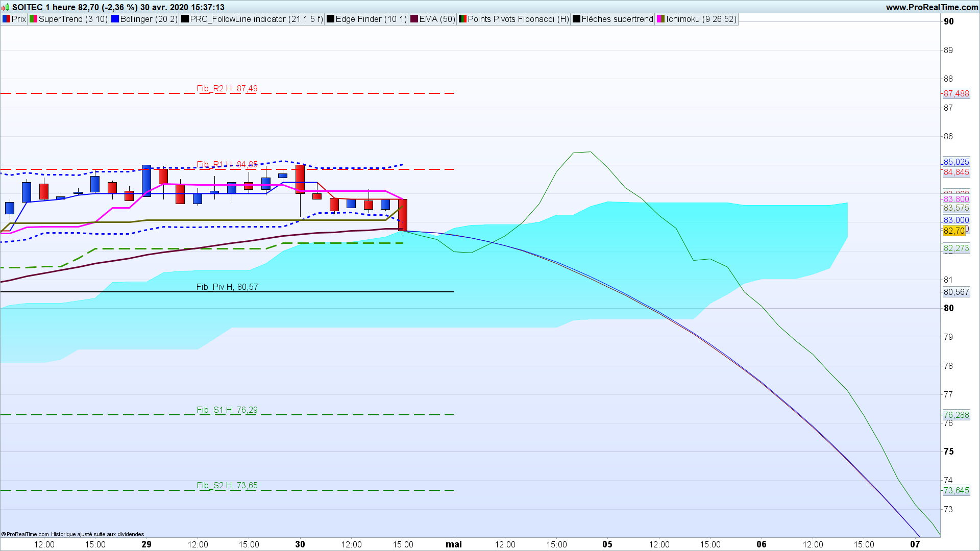The height and width of the screenshot is (551, 980).
Task: Select the Bollinger (20 2) indicator label
Action: (x=149, y=19)
